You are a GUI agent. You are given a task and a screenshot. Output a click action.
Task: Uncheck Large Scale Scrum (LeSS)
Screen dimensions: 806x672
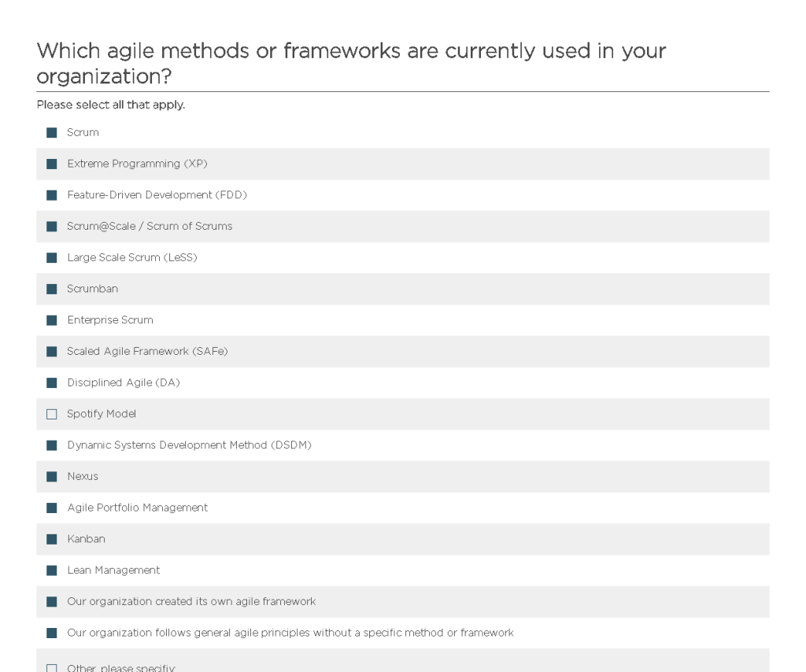click(51, 257)
